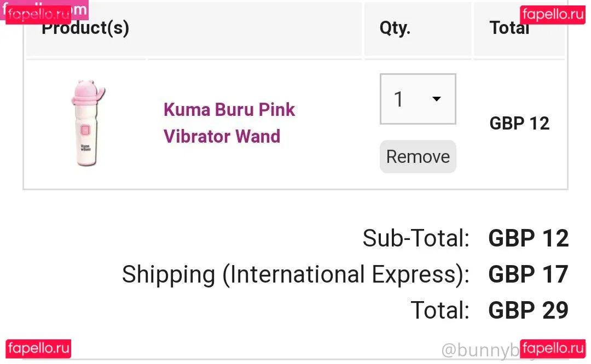The width and height of the screenshot is (591, 364).
Task: Click the Shipping (International Express) label
Action: [x=296, y=274]
